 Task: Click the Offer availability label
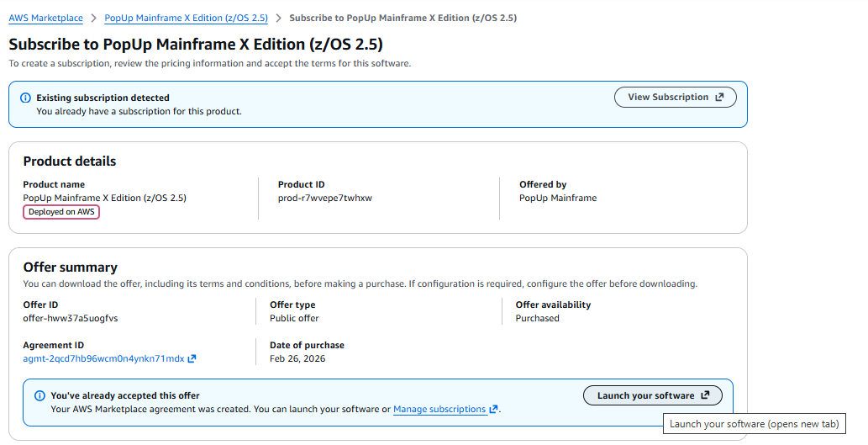[553, 305]
